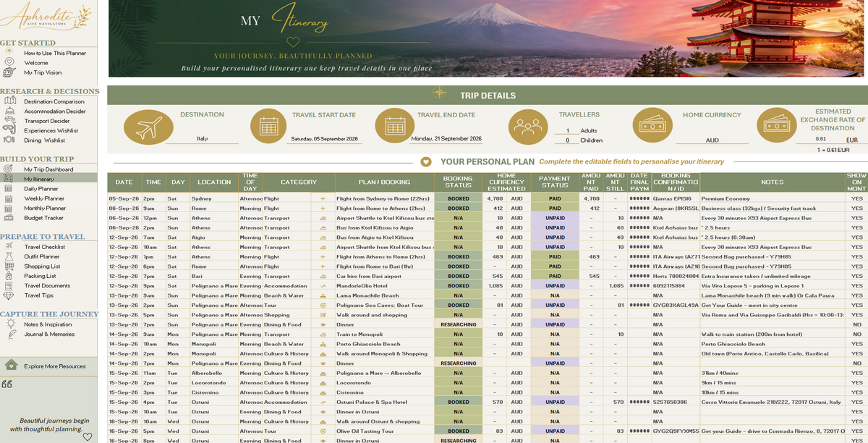Image resolution: width=868 pixels, height=443 pixels.
Task: Select the 'Olive Oil Tasting Tour' cell
Action: pyautogui.click(x=385, y=431)
